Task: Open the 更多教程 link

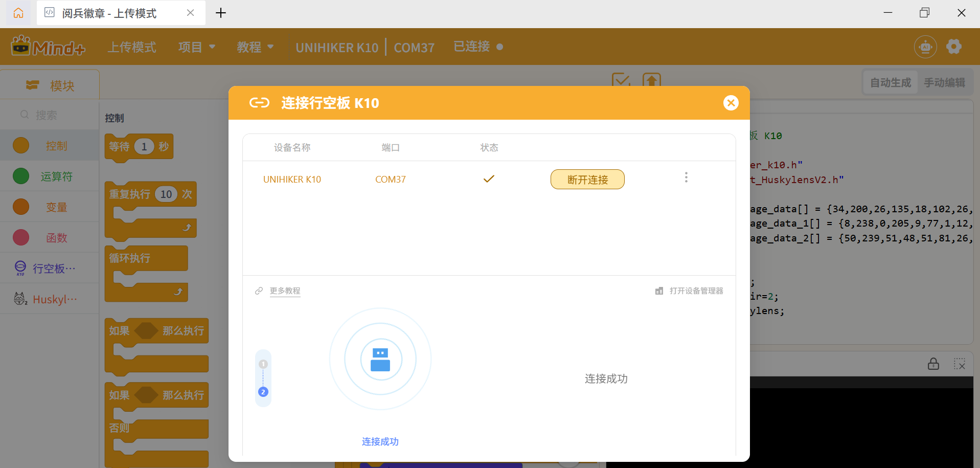Action: coord(285,291)
